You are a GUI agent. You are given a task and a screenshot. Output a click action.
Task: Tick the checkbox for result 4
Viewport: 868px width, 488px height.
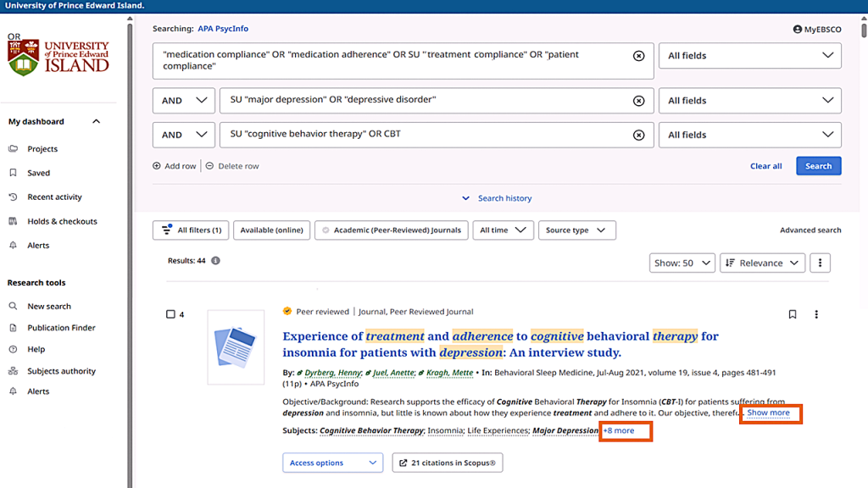click(x=170, y=314)
